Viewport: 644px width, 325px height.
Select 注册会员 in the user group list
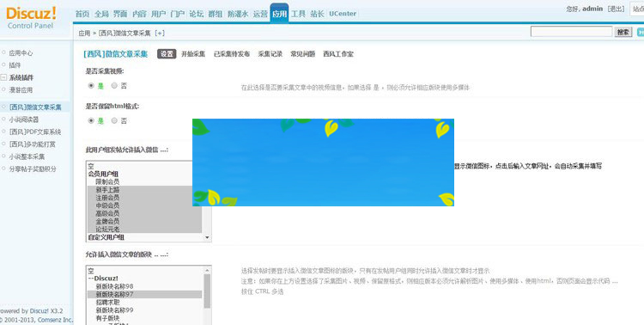click(107, 198)
